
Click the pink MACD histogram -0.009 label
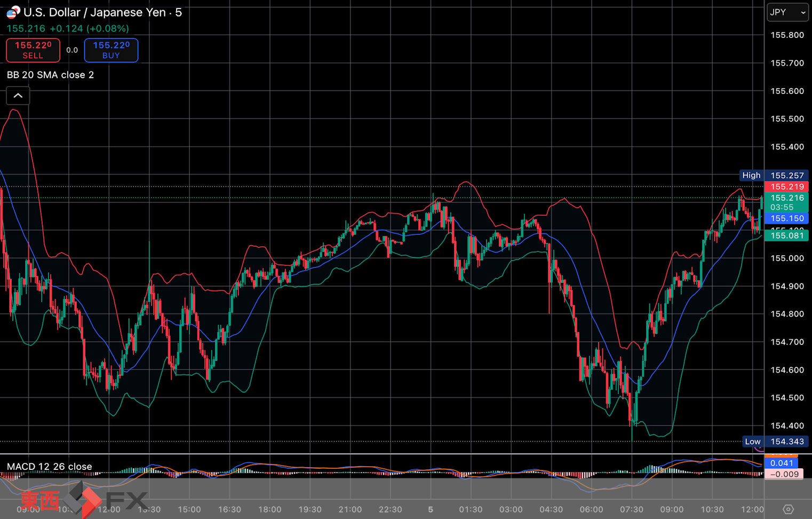[784, 474]
